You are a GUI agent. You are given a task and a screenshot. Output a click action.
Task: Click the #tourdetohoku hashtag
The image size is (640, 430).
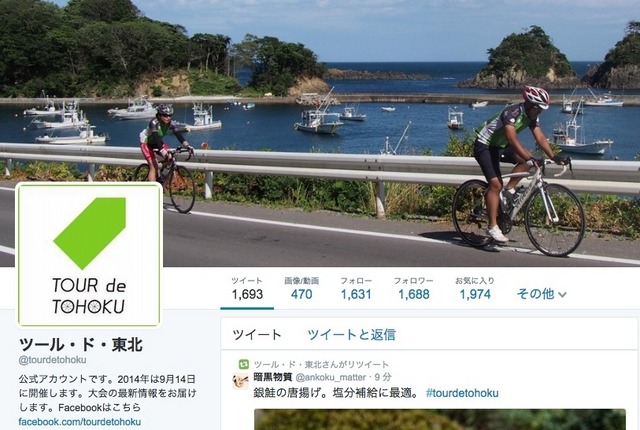[x=462, y=393]
